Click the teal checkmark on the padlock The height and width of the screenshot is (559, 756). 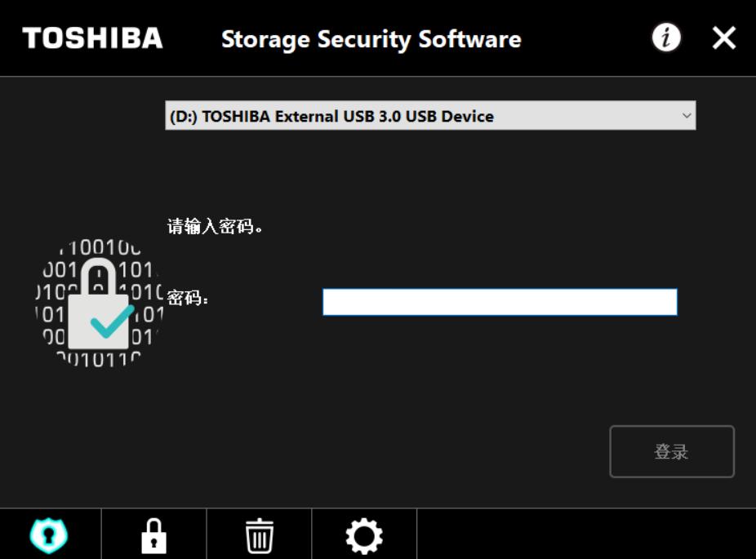click(111, 322)
